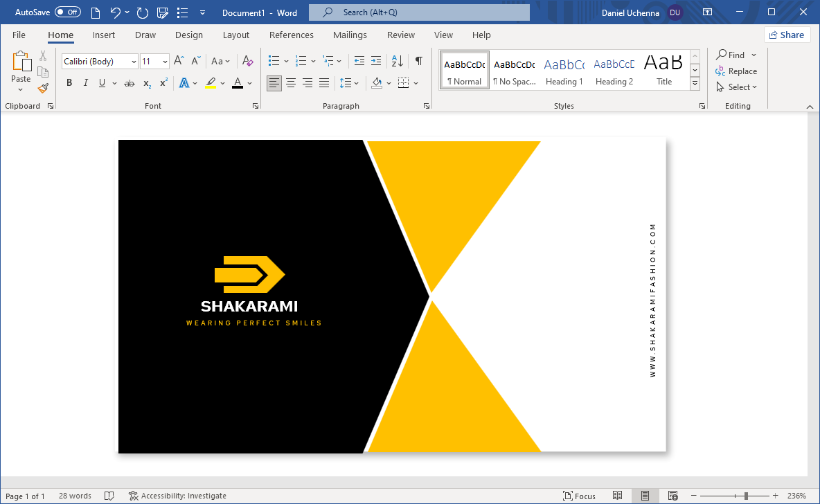Toggle the AutoSave switch

(x=67, y=12)
